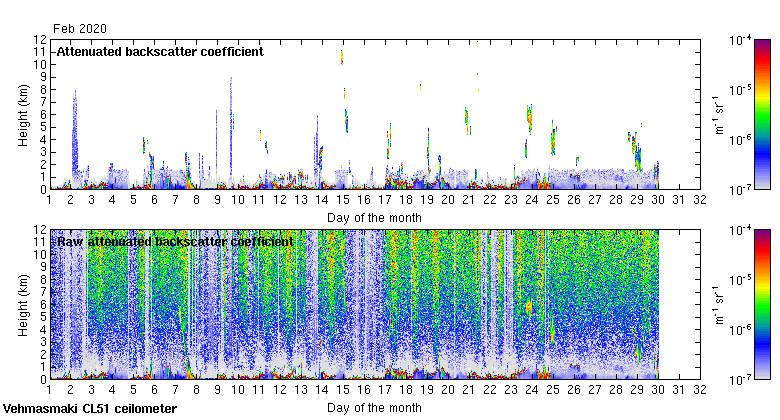780x420 pixels.
Task: Click the upper plot's color scale bar
Action: [x=762, y=114]
